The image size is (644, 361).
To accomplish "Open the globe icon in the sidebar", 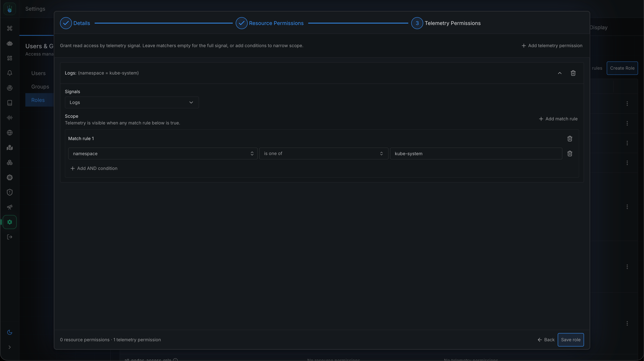I will [10, 133].
